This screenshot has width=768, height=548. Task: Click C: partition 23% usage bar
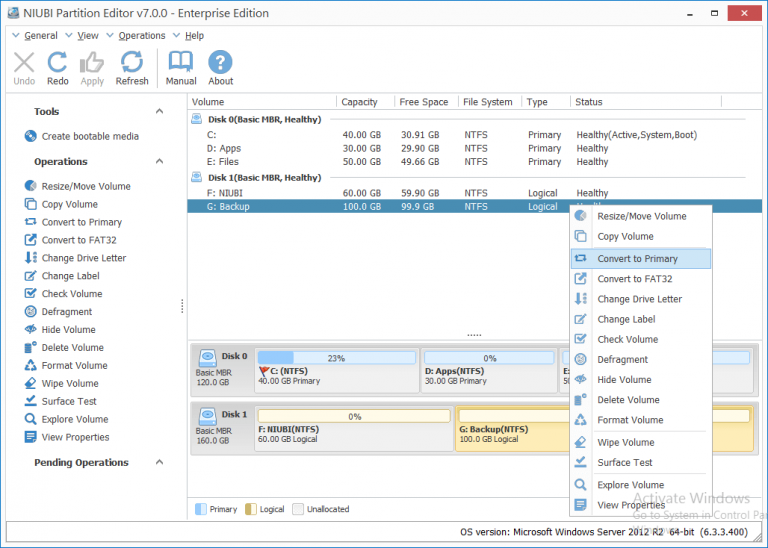(336, 358)
